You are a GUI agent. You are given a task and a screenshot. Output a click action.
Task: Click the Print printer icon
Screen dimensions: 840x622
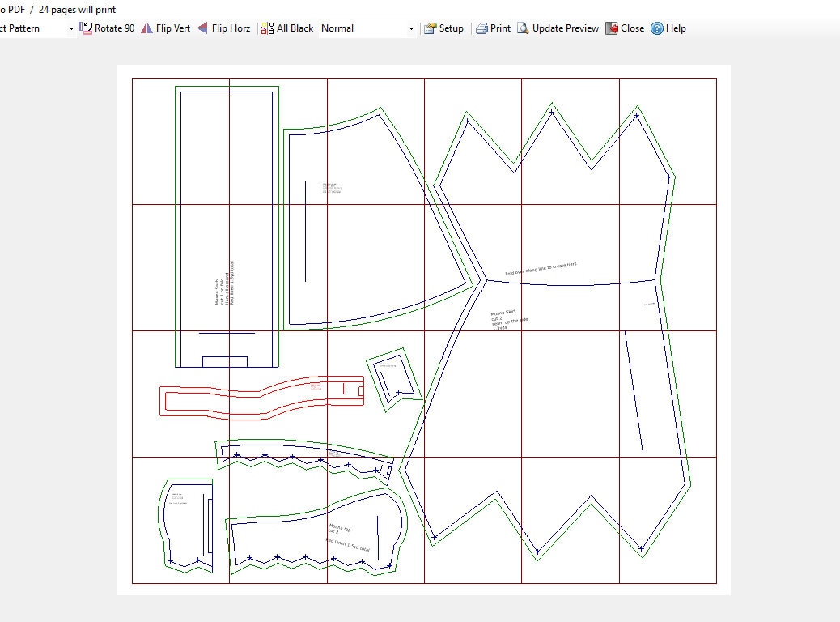point(482,28)
